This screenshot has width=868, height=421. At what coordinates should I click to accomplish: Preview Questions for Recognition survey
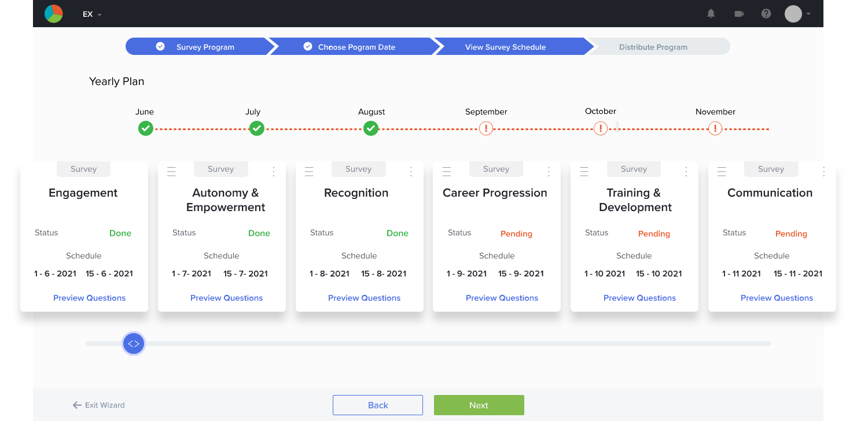point(364,298)
